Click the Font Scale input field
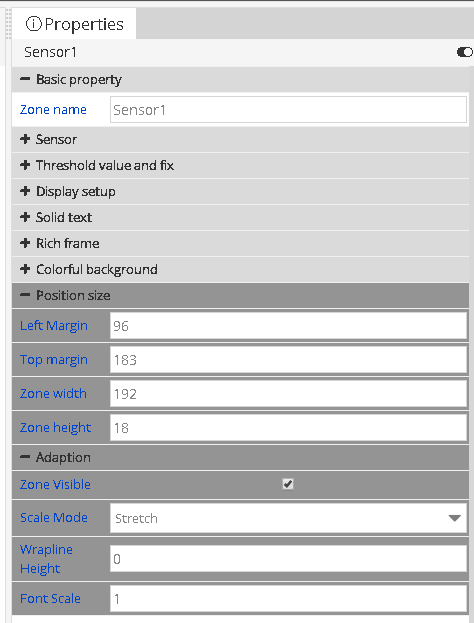474x623 pixels. tap(288, 598)
